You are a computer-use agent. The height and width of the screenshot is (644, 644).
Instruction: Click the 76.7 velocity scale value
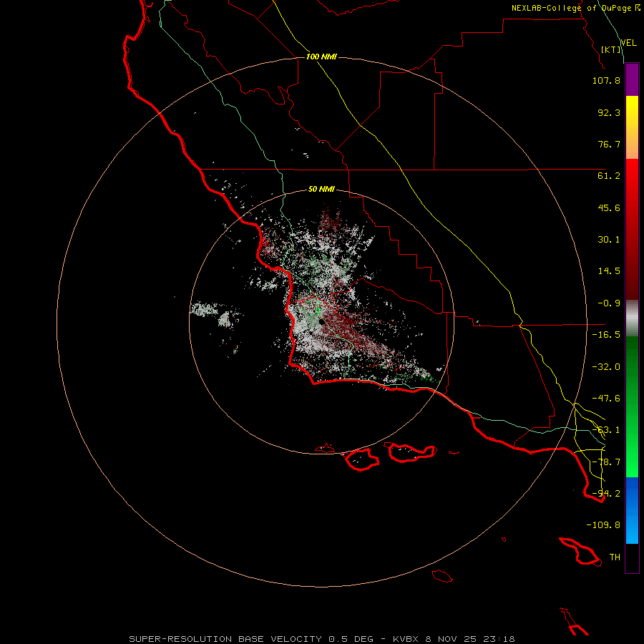coord(609,144)
